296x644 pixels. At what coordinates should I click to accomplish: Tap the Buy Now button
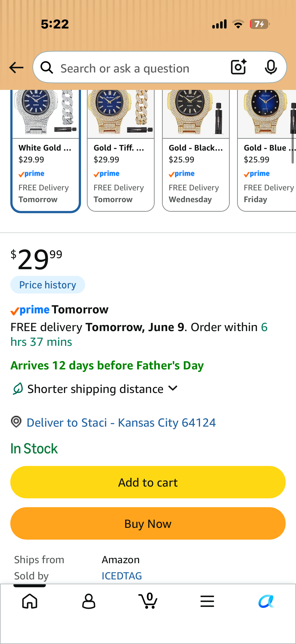(x=148, y=523)
